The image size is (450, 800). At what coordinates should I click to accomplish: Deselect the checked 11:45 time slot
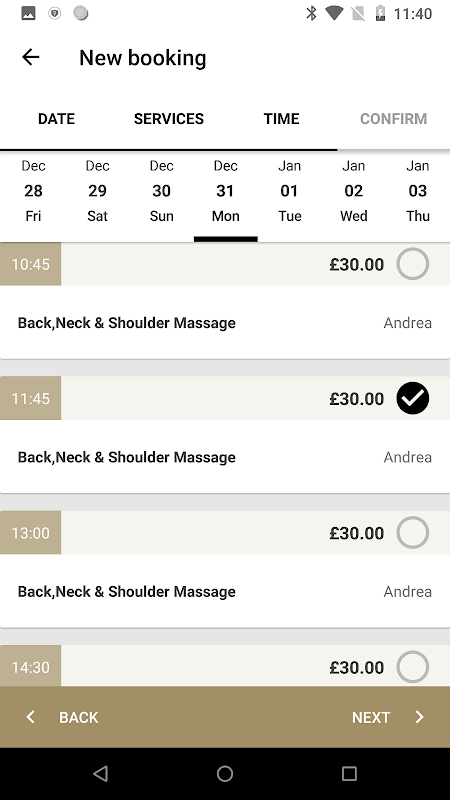tap(412, 398)
